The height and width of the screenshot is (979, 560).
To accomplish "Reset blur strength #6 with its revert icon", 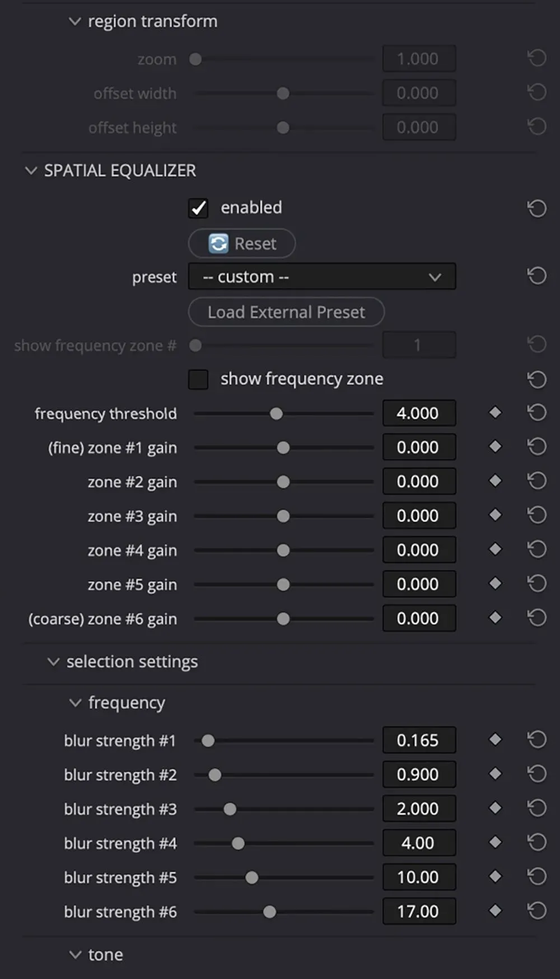I will (536, 911).
